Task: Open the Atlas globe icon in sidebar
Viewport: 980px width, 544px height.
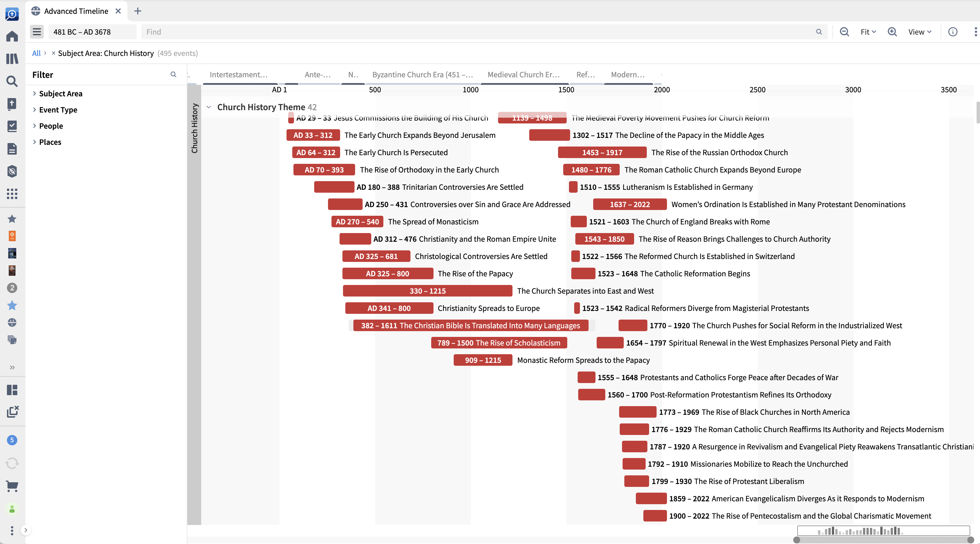Action: 12,322
